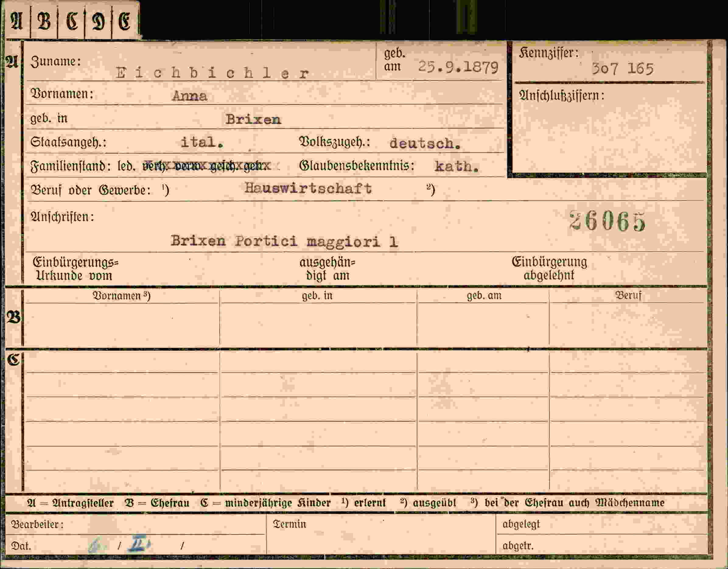Image resolution: width=728 pixels, height=569 pixels.
Task: Click the footnote '2) ausgeübt'
Action: [x=428, y=503]
